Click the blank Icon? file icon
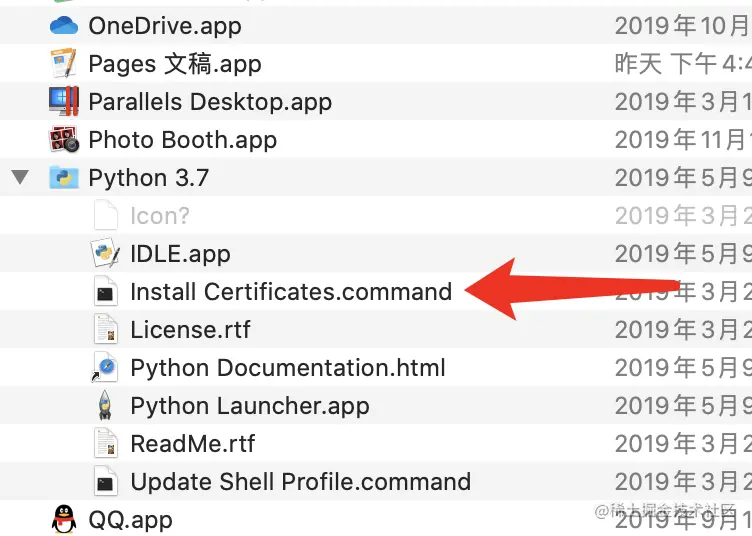Viewport: 752px width, 536px height. (106, 215)
